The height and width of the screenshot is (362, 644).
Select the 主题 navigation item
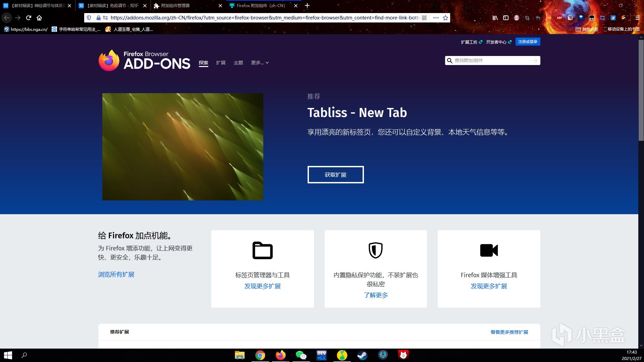(238, 63)
